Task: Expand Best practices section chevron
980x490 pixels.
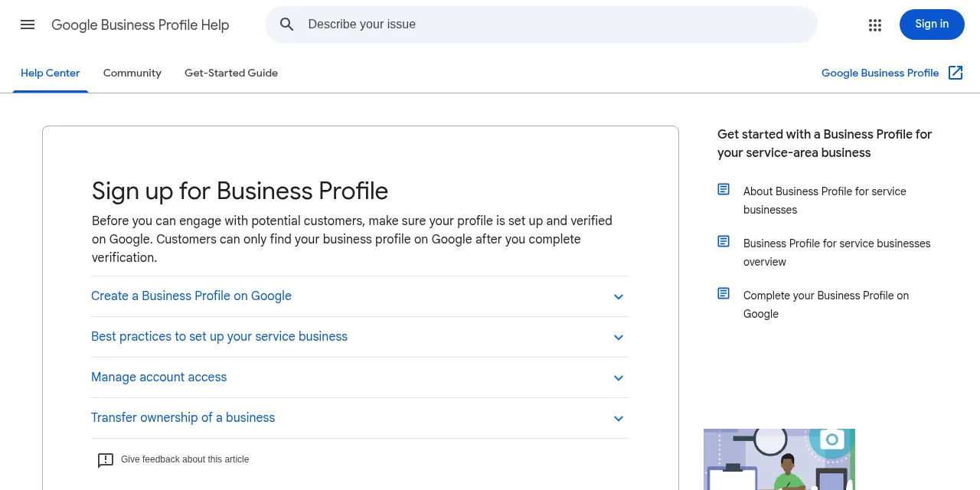Action: tap(619, 338)
